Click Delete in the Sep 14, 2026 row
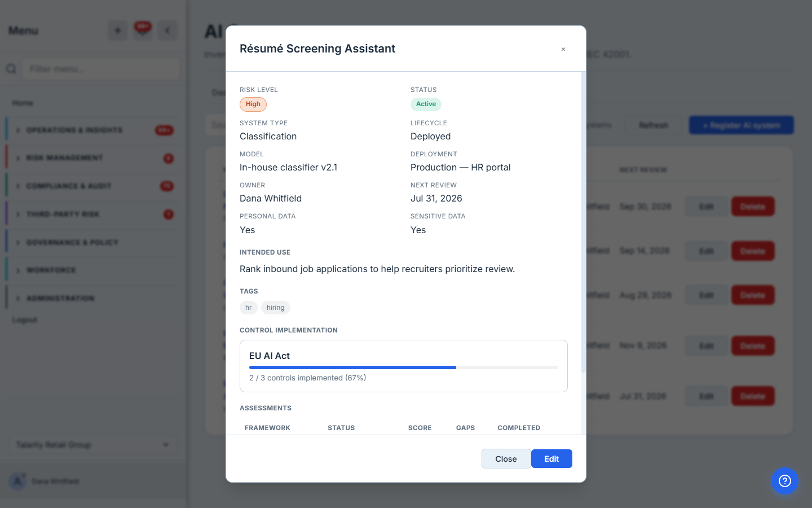The height and width of the screenshot is (508, 812). coord(753,251)
